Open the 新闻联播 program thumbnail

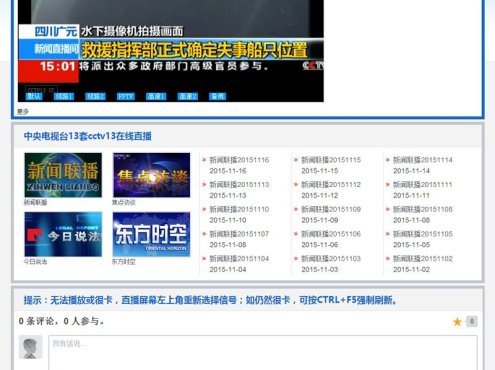63,175
